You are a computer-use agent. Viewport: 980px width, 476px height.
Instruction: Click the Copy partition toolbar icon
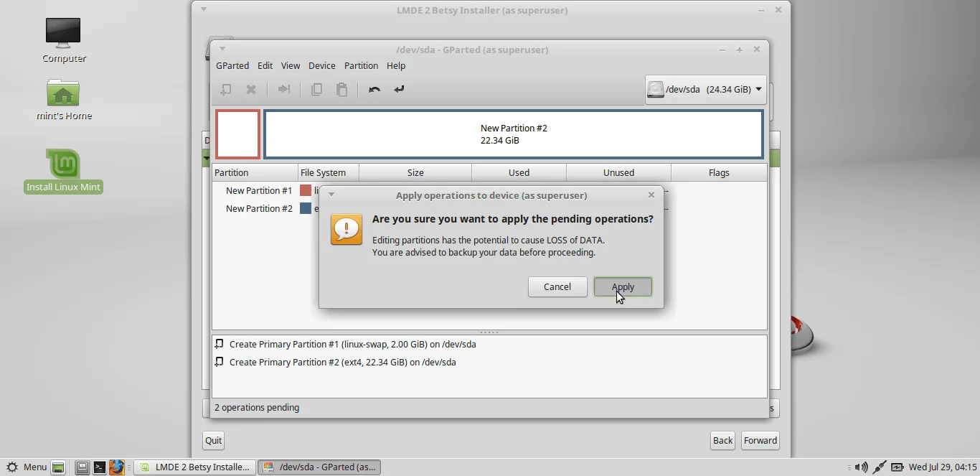tap(316, 89)
